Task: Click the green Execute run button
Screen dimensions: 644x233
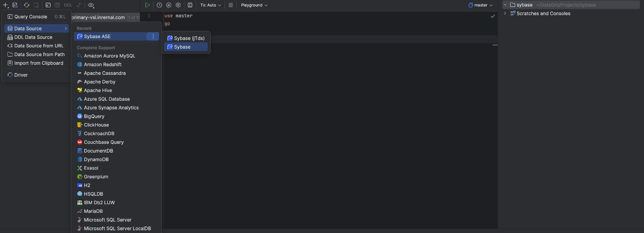Action: click(147, 5)
